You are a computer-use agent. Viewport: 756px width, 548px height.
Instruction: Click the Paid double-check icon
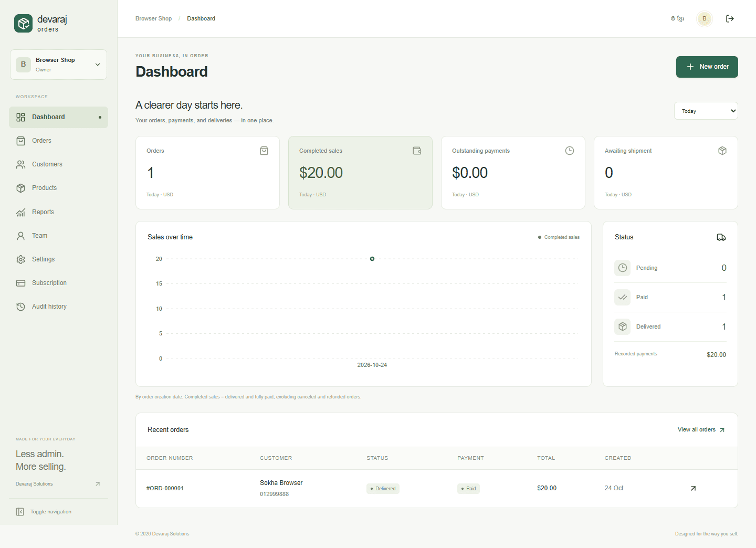pyautogui.click(x=623, y=297)
